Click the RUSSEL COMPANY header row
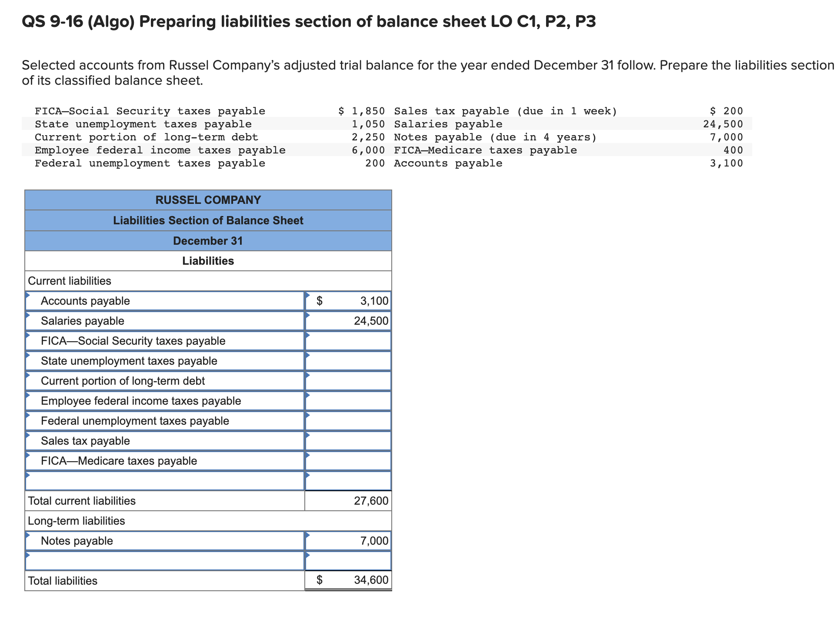 pyautogui.click(x=208, y=200)
